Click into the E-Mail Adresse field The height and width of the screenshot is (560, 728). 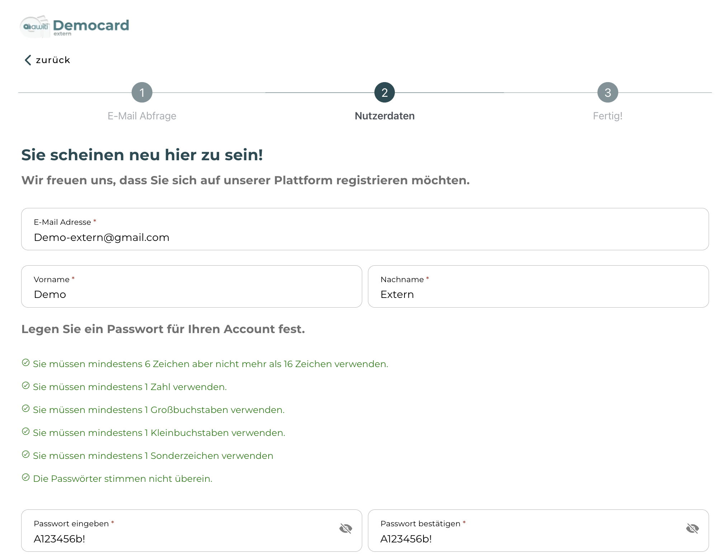coord(364,237)
